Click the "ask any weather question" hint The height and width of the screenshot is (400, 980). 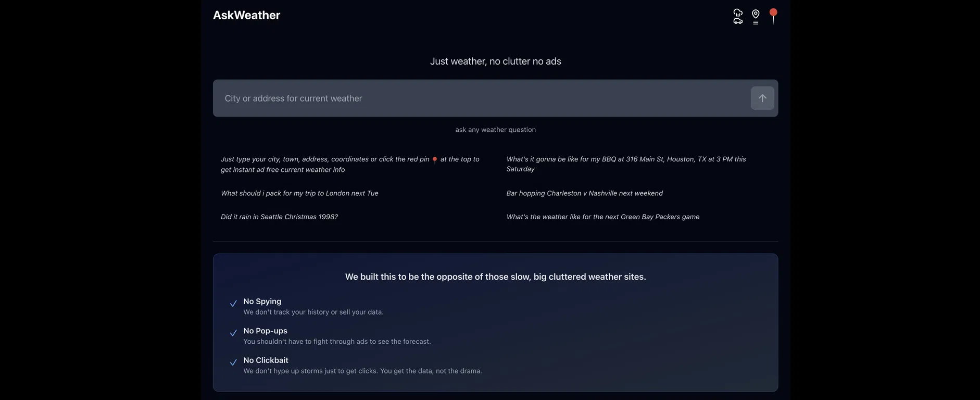point(495,130)
